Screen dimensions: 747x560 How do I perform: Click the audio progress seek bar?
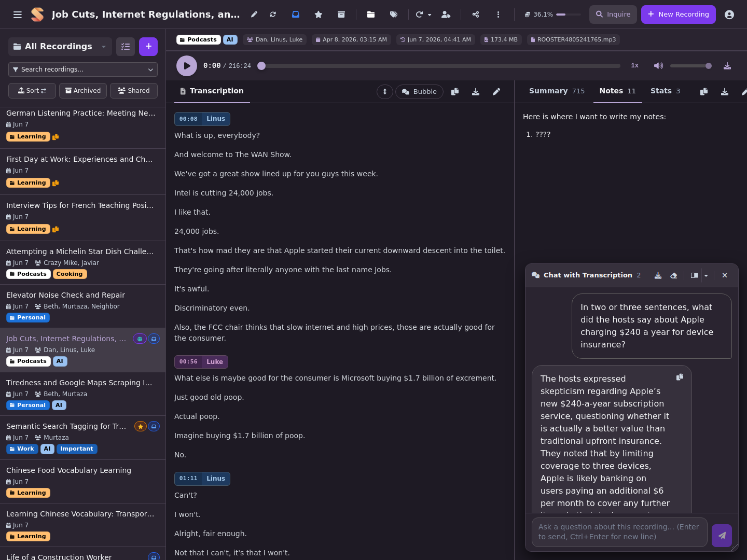tap(441, 66)
